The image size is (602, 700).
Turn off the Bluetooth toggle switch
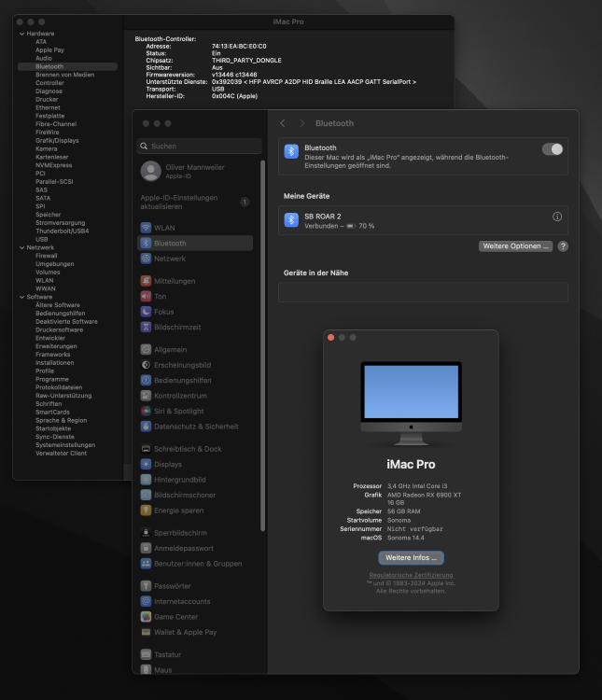pos(553,149)
